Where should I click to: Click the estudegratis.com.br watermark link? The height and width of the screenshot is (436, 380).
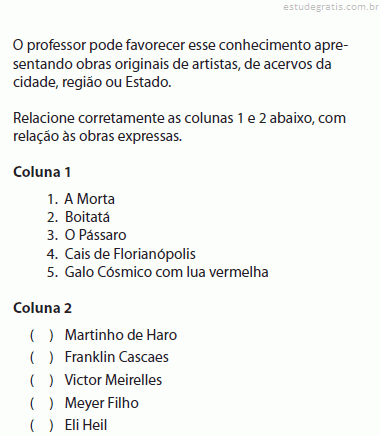tap(331, 7)
